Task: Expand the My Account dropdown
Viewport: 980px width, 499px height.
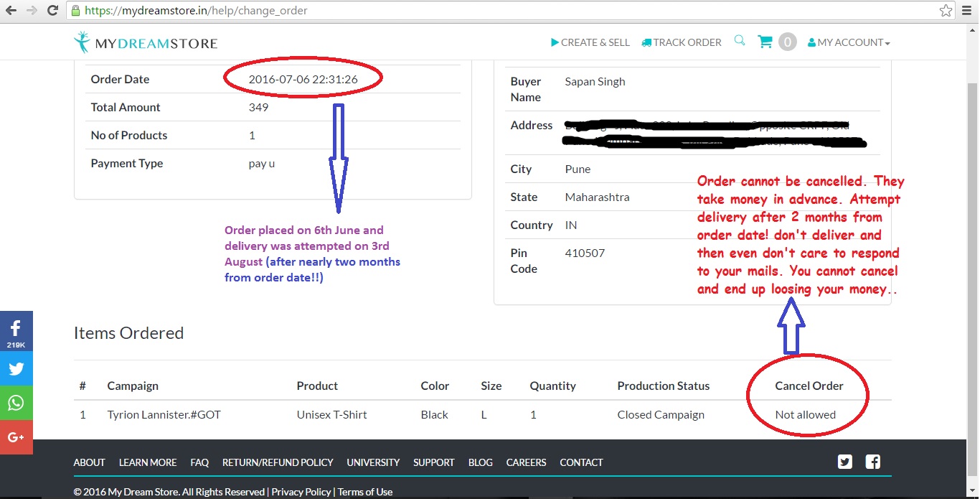Action: pos(849,42)
